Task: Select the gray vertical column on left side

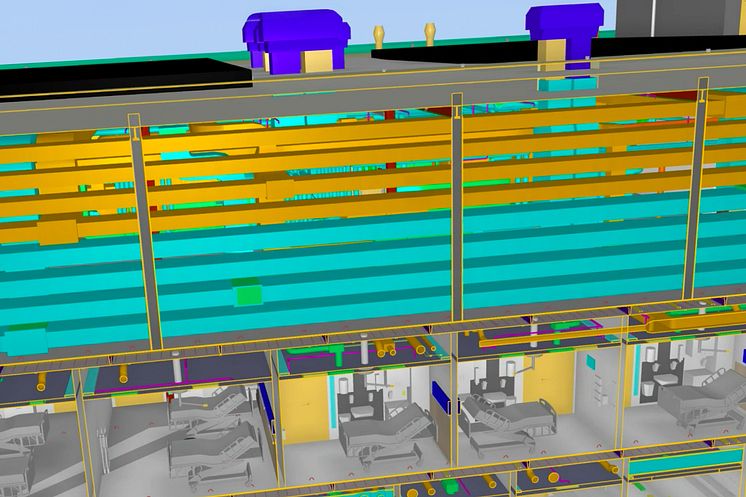Action: 145,230
